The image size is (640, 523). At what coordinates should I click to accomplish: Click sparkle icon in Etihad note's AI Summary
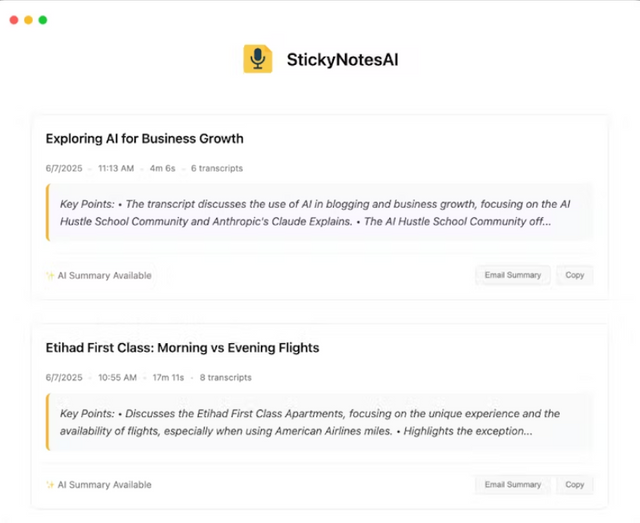pos(50,485)
